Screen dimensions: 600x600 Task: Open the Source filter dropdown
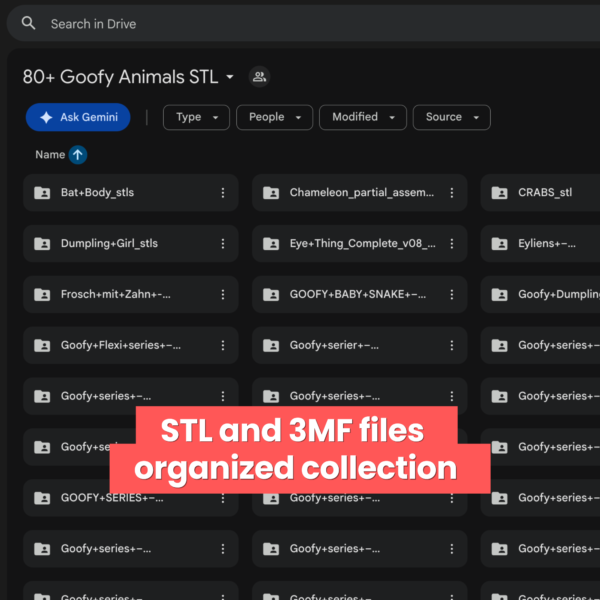click(x=452, y=117)
